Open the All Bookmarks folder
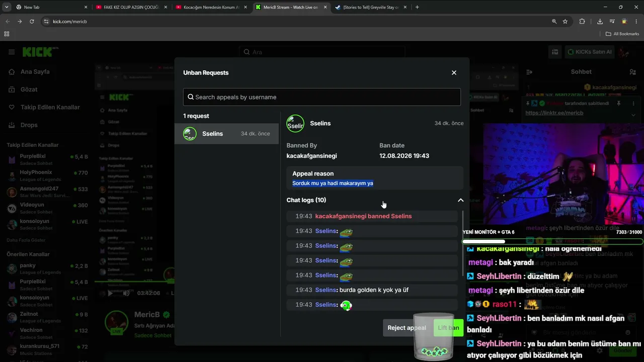The image size is (644, 362). pos(623,34)
